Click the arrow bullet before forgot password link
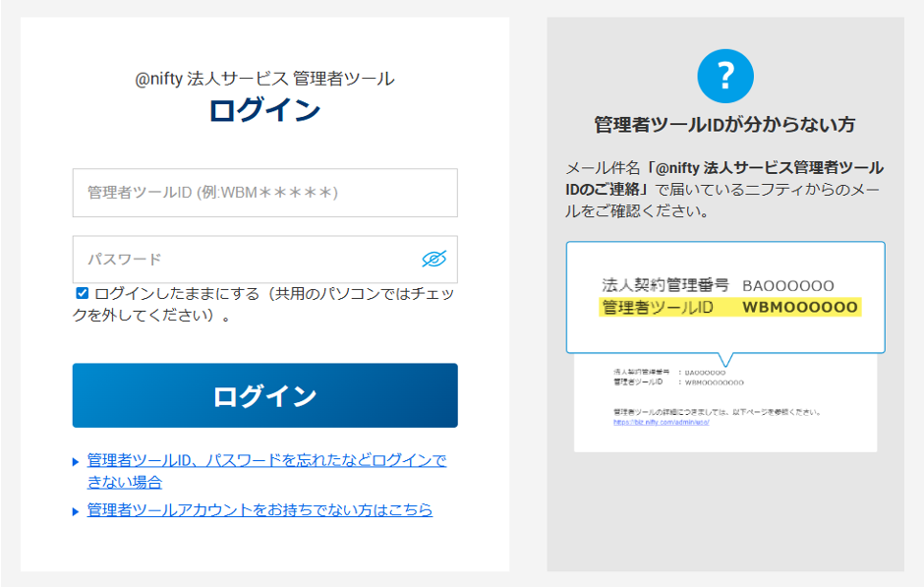 (x=76, y=462)
